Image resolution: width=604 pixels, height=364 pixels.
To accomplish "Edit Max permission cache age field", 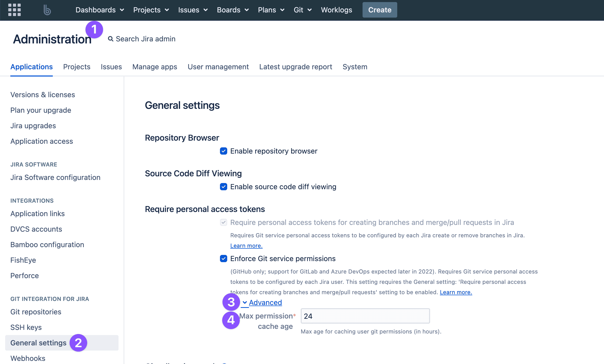I will (364, 316).
